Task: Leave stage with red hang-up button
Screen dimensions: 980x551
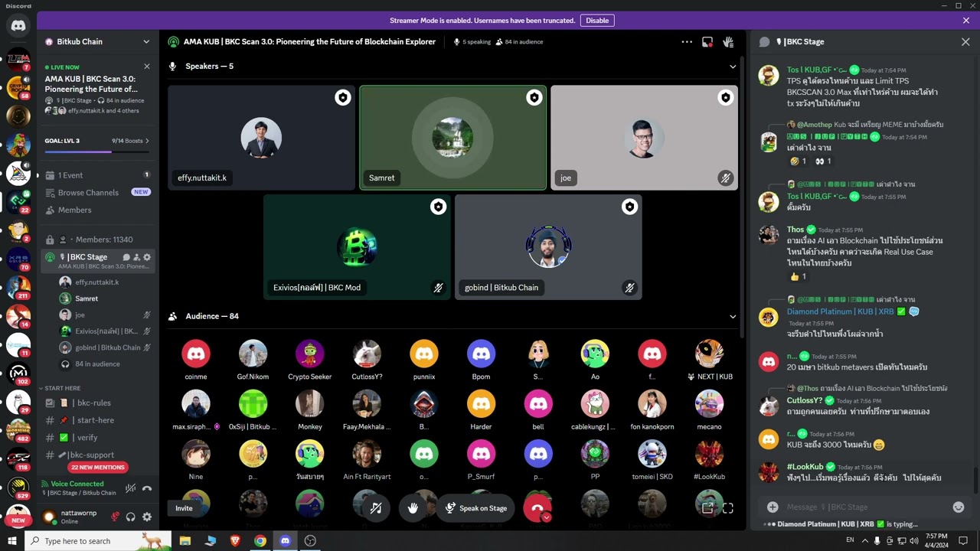Action: (537, 508)
